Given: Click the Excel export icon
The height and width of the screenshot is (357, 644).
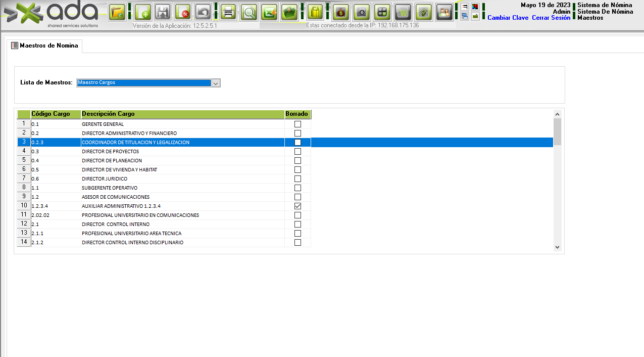Looking at the screenshot, I should tap(270, 12).
